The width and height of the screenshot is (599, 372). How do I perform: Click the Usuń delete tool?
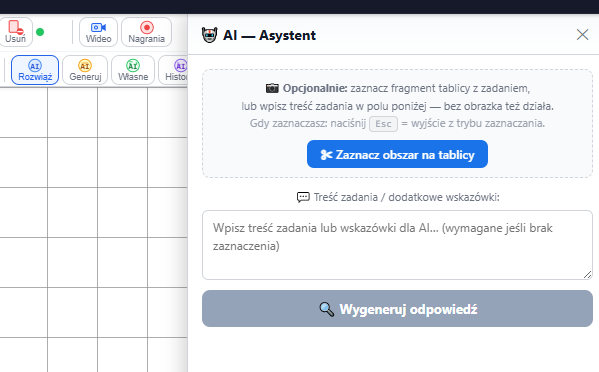point(15,32)
